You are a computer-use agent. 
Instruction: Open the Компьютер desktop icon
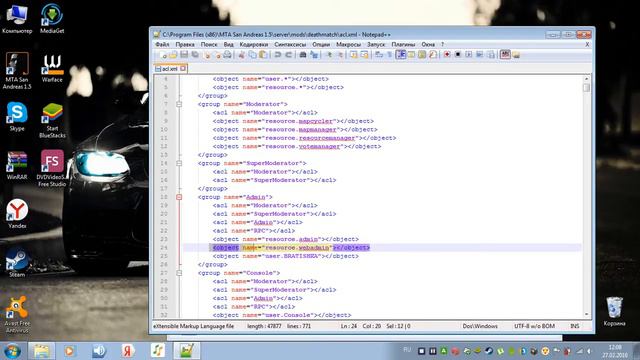coord(17,19)
